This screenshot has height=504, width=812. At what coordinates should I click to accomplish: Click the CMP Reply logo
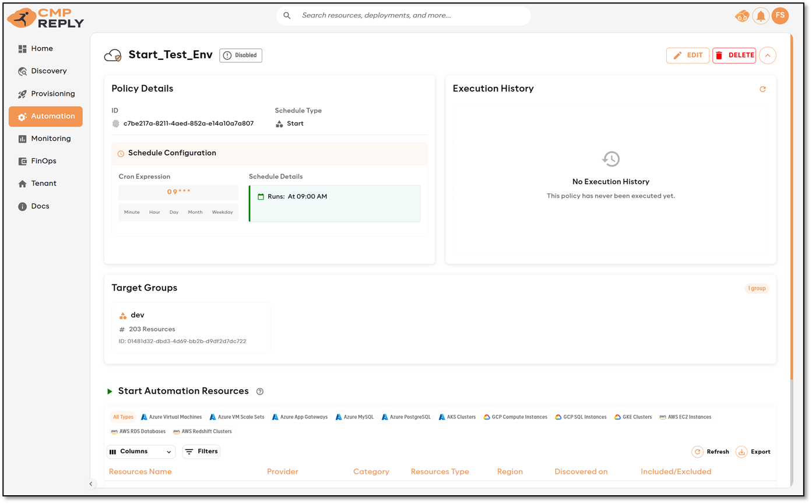coord(45,18)
